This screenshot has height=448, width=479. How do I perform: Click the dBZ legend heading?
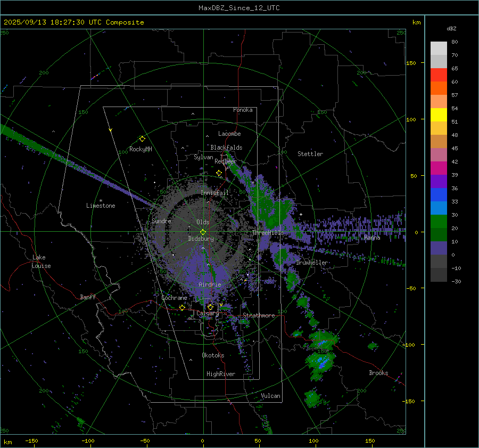coord(451,28)
